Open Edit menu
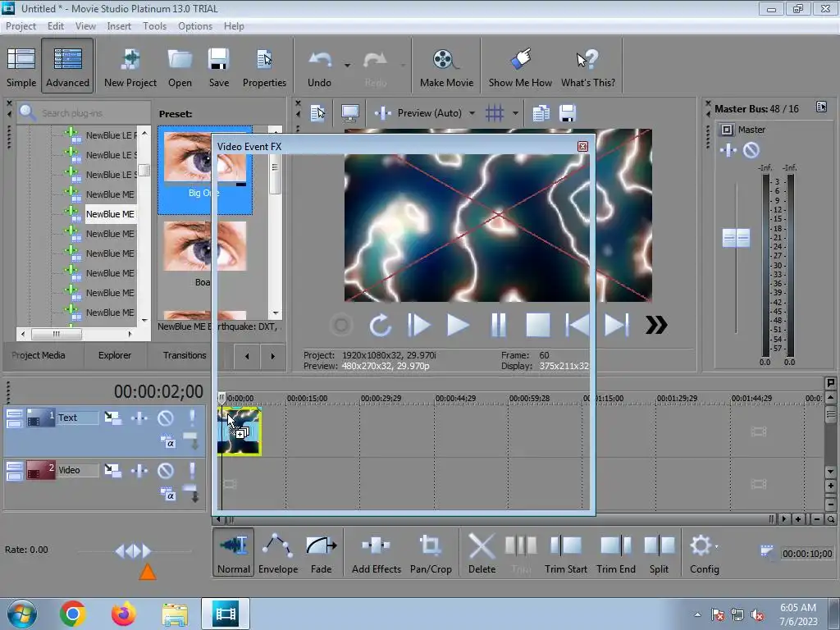This screenshot has height=630, width=840. [x=55, y=25]
